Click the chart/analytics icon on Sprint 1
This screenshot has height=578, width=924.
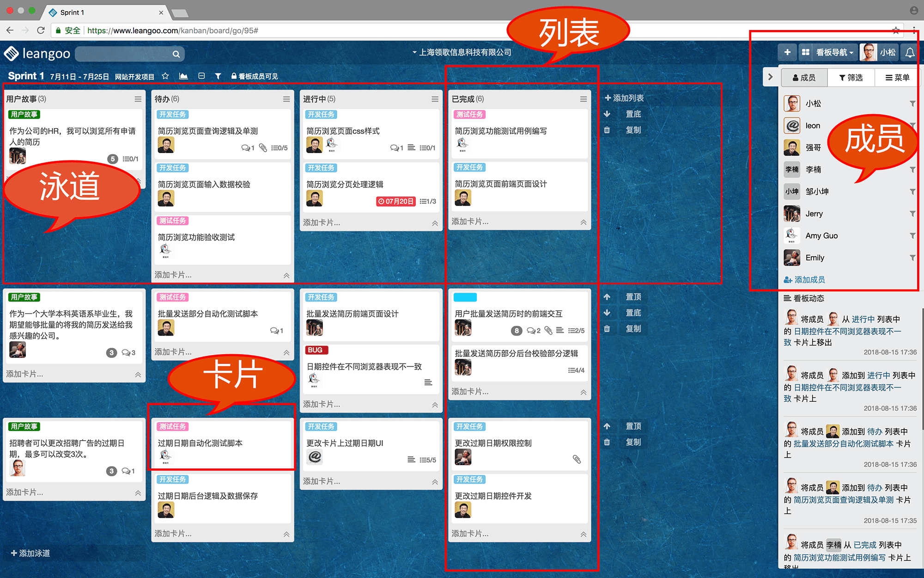click(x=183, y=76)
